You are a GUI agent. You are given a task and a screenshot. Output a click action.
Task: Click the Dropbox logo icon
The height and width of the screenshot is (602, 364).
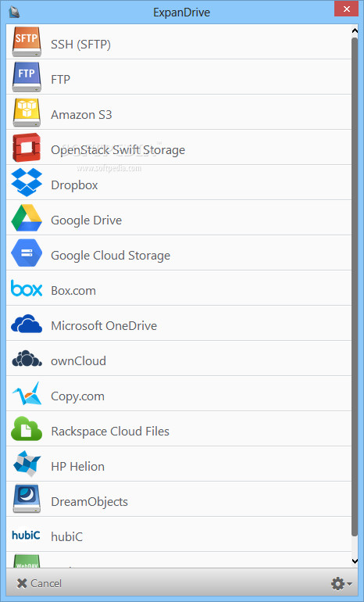coord(27,182)
